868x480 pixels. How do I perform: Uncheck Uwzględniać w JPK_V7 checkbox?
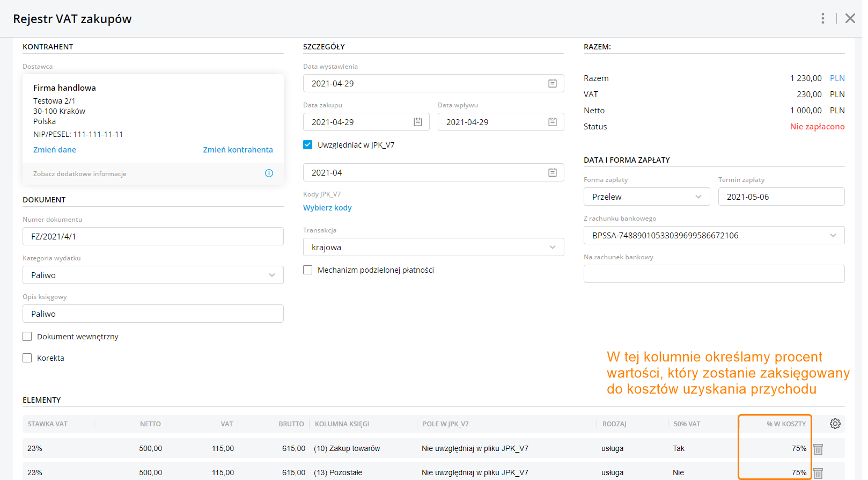pos(308,144)
